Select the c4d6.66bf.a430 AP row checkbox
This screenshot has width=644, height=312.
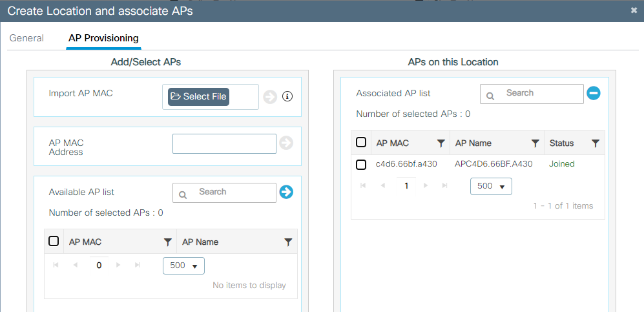[x=362, y=165]
